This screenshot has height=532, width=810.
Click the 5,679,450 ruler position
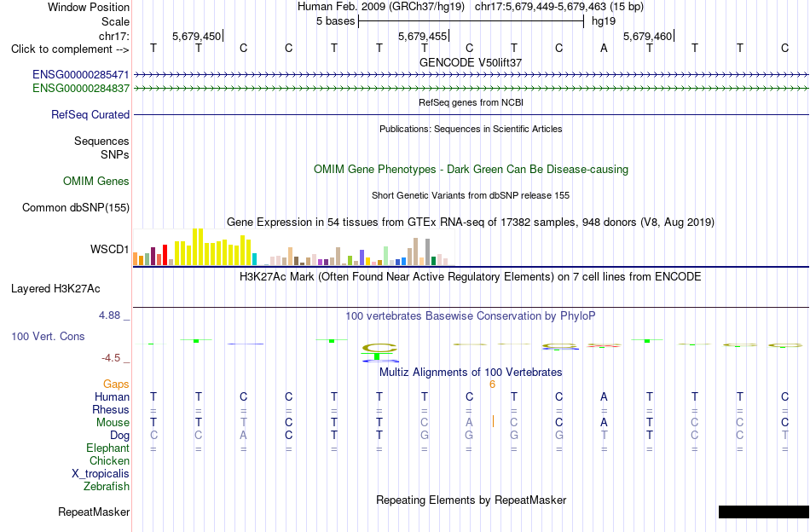[x=196, y=36]
